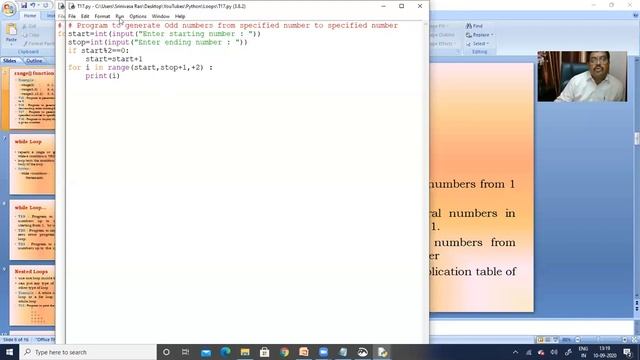The height and width of the screenshot is (360, 640).
Task: Switch to the Slides pane tab
Action: [x=10, y=60]
